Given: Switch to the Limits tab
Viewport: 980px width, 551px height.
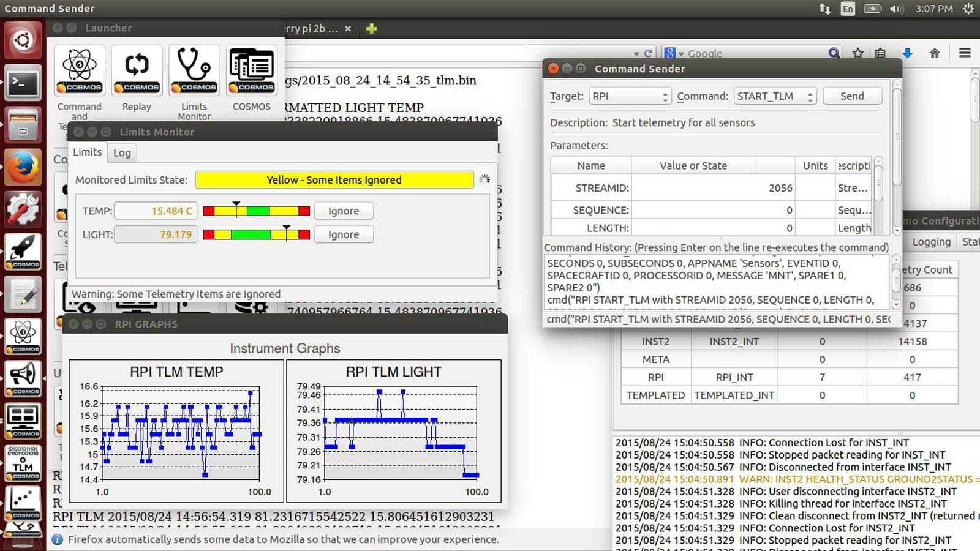Looking at the screenshot, I should (x=88, y=152).
